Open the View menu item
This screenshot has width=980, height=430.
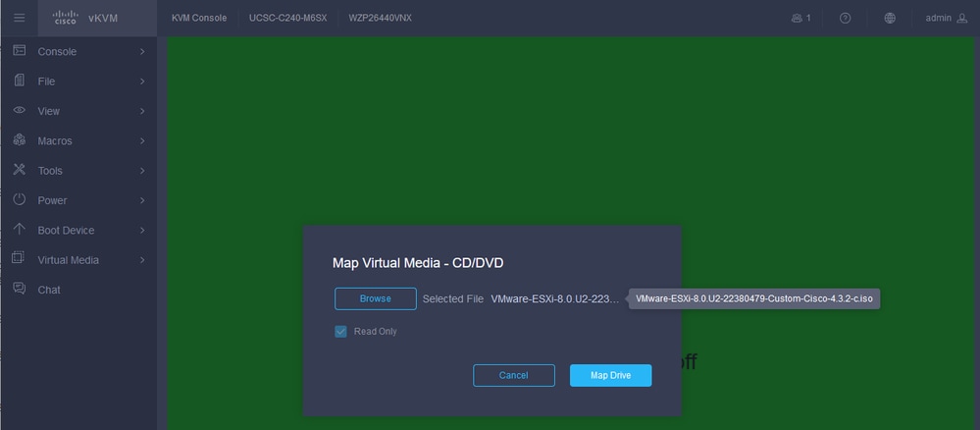[x=78, y=111]
